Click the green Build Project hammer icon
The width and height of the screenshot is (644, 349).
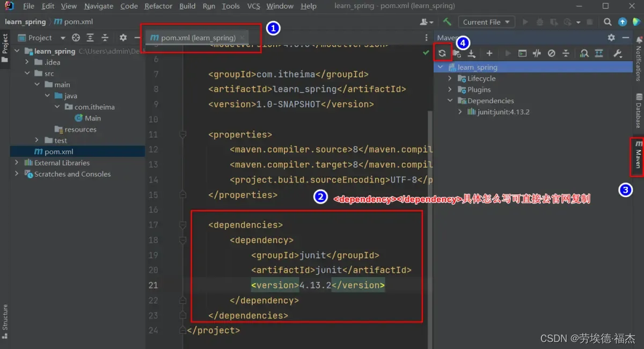click(x=447, y=22)
